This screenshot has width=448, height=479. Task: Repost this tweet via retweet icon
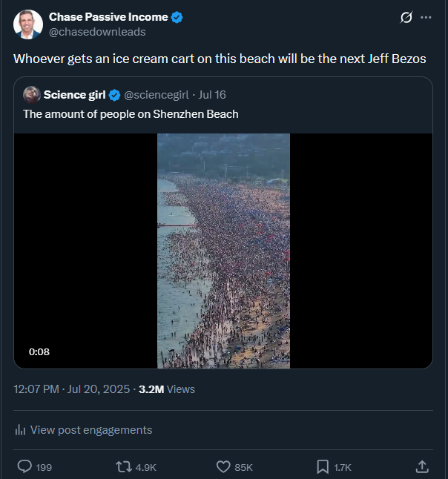tap(124, 466)
